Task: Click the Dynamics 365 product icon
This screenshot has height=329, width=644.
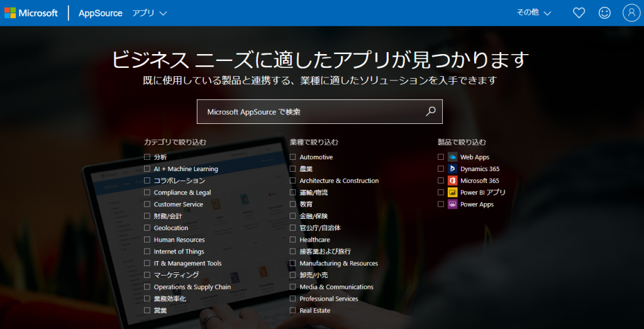Action: [x=452, y=169]
